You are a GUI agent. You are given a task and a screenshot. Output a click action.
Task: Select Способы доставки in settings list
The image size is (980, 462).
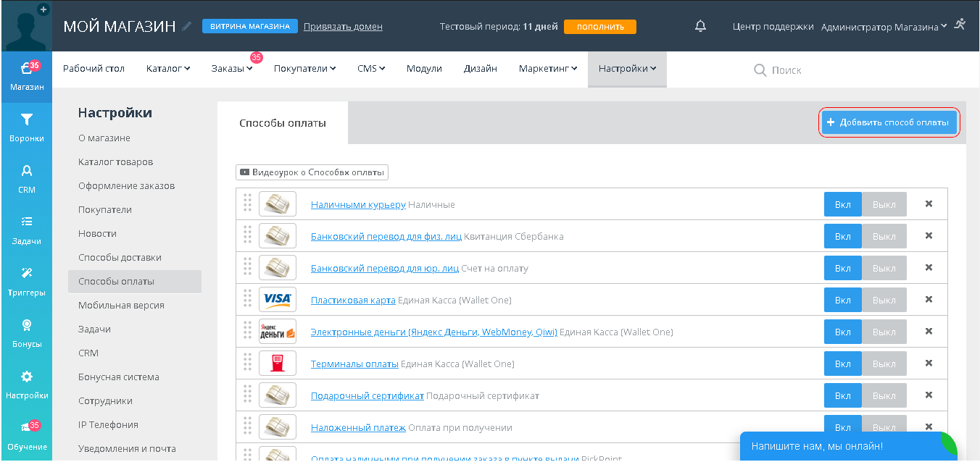120,258
